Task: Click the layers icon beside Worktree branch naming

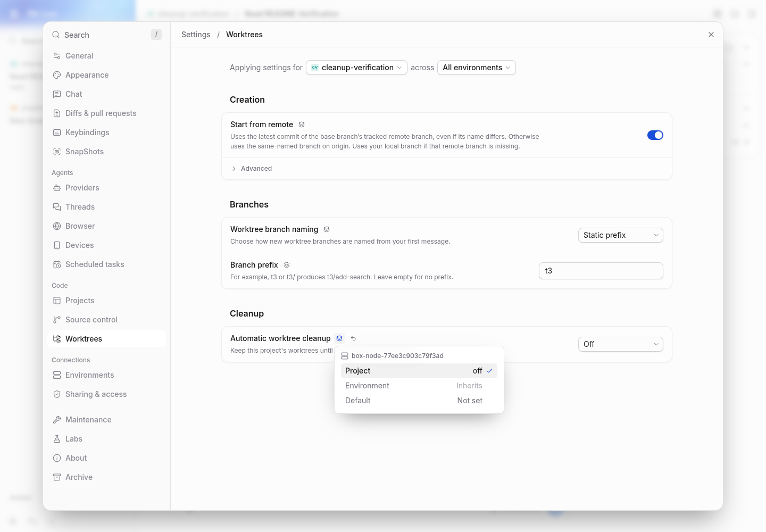Action: click(x=327, y=229)
